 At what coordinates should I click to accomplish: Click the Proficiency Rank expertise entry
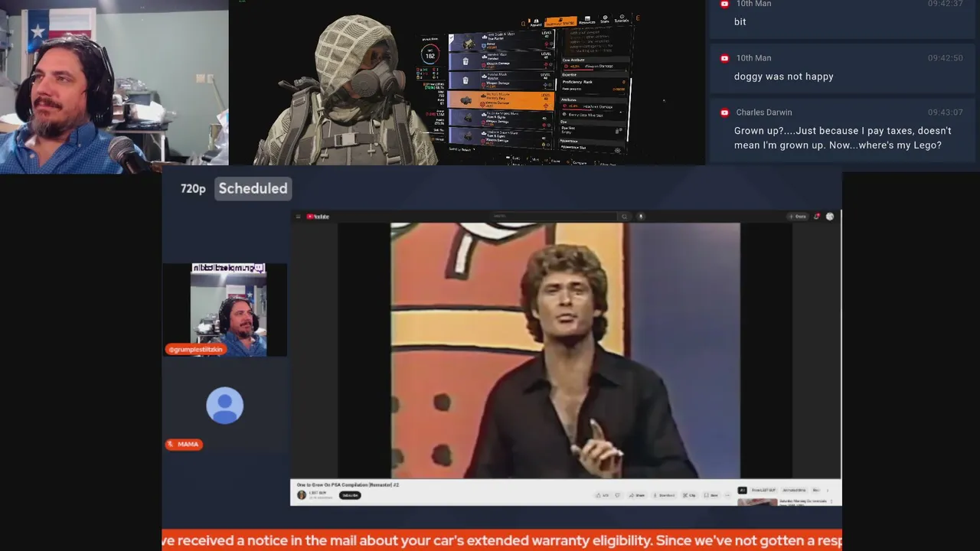click(595, 82)
